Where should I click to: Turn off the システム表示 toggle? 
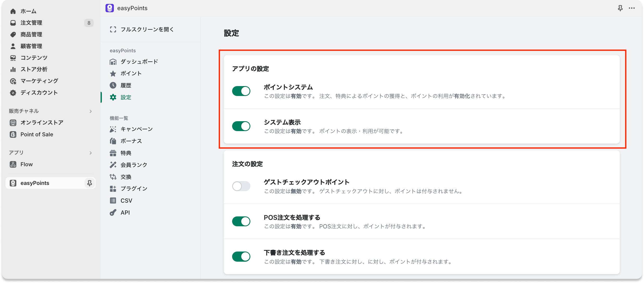pyautogui.click(x=241, y=126)
